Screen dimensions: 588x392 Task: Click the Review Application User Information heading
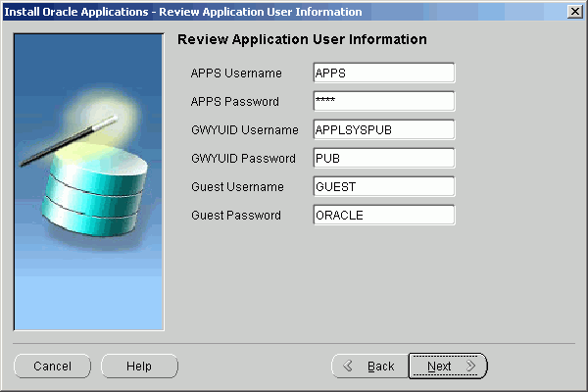[x=302, y=39]
